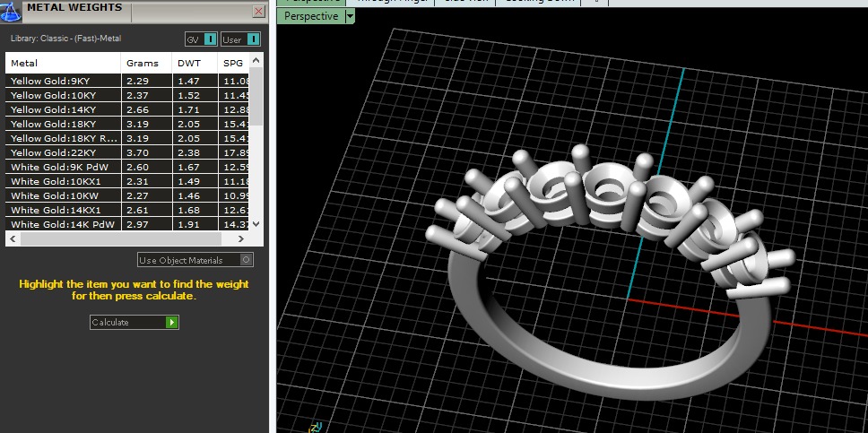The width and height of the screenshot is (868, 433).
Task: Click the metal list scroll-up arrow
Action: [256, 60]
